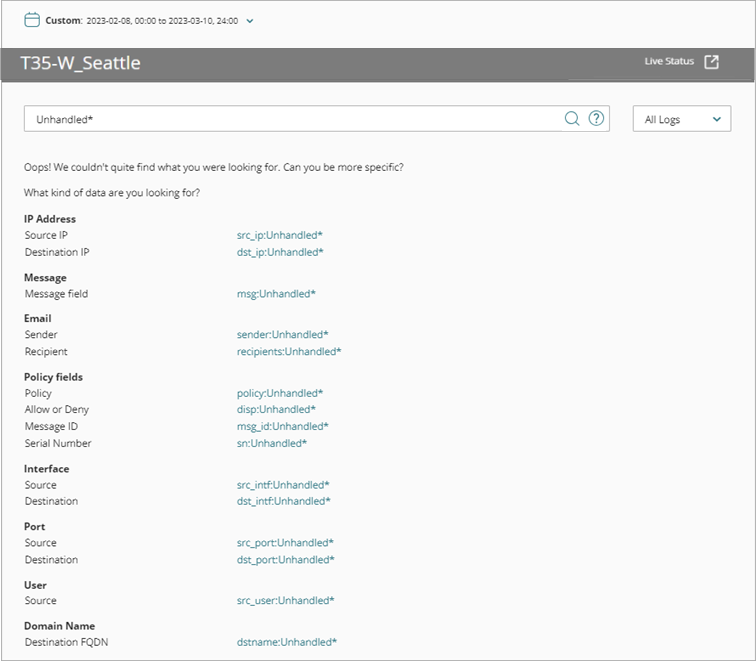Select the msg_id:Unhandled* suggestion
756x661 pixels.
[282, 426]
